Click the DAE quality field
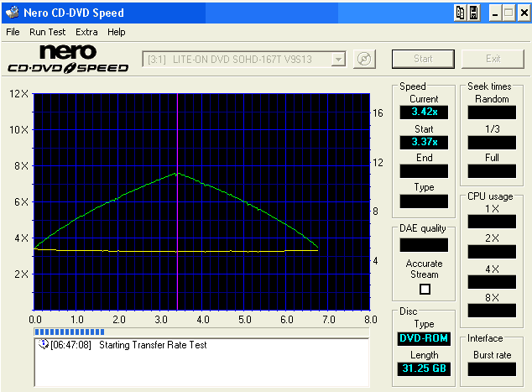 424,245
